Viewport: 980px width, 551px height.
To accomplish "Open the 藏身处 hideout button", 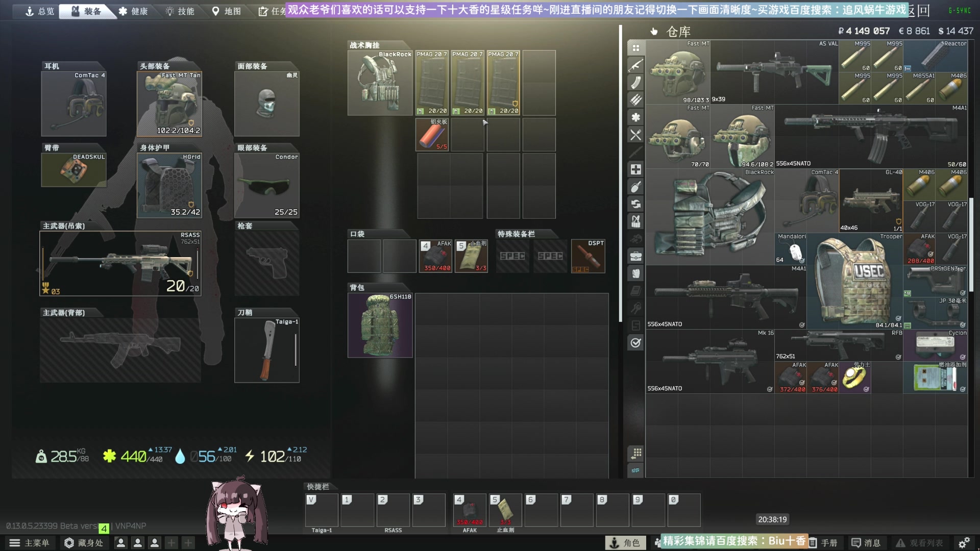I will click(x=84, y=543).
